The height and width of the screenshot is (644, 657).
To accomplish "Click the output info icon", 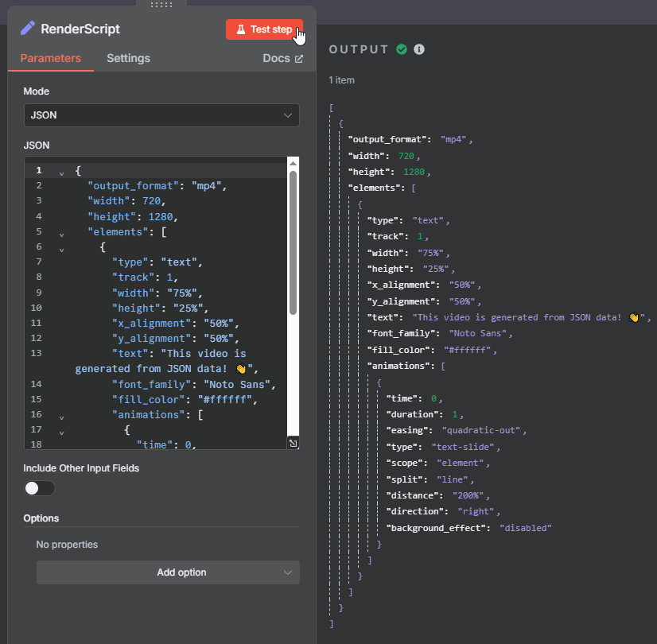I will click(419, 49).
